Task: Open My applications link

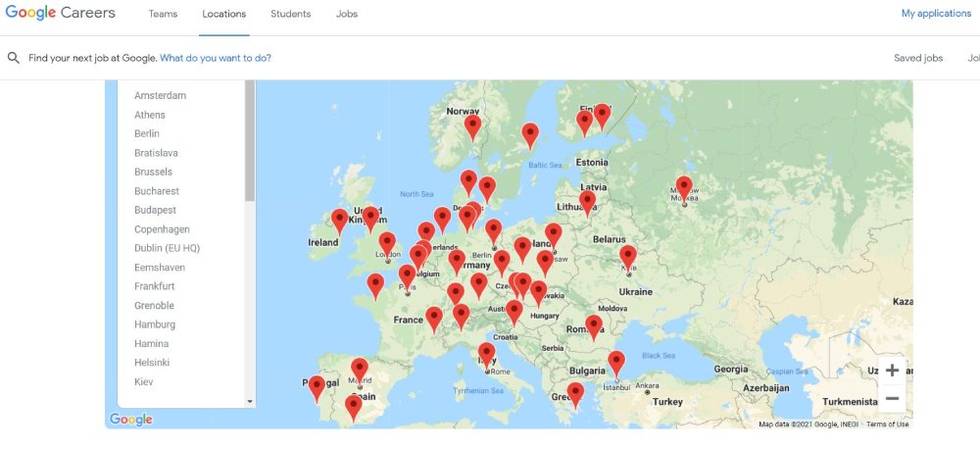Action: pos(936,13)
